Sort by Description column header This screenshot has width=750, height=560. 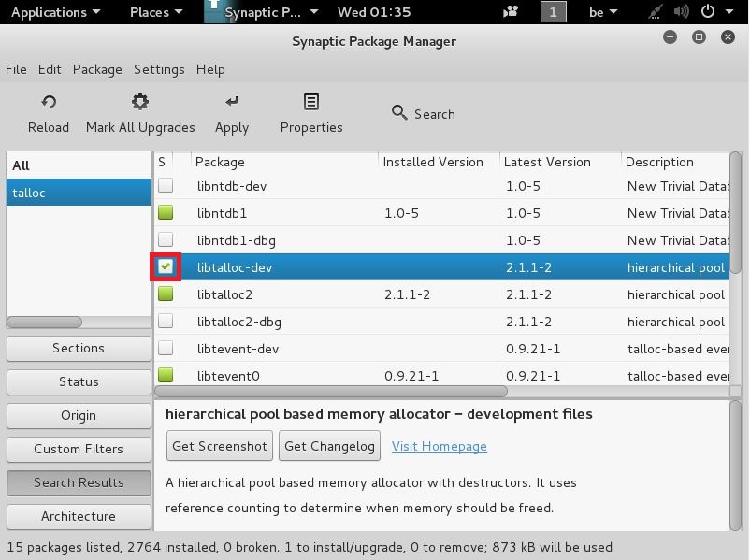click(675, 162)
